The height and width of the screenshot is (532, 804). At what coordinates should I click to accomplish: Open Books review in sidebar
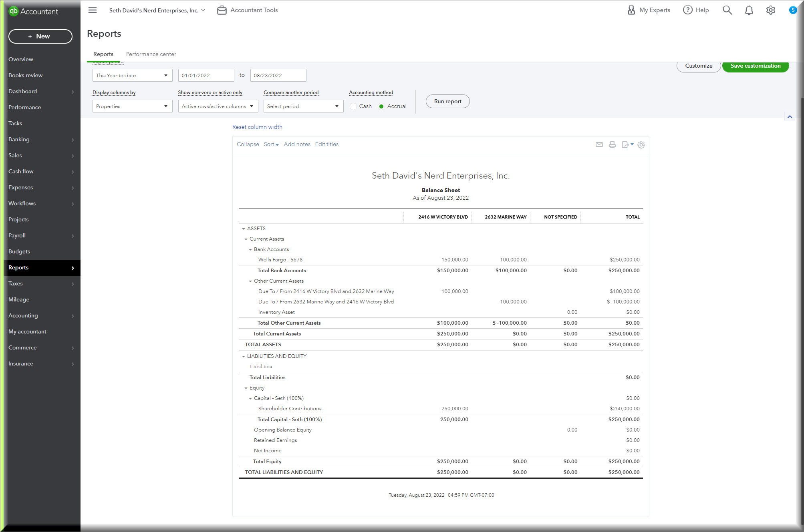[x=25, y=75]
